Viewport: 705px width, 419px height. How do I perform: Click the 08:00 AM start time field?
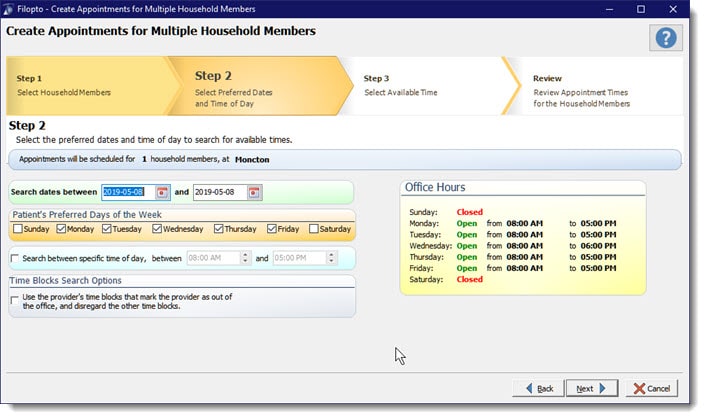click(214, 258)
